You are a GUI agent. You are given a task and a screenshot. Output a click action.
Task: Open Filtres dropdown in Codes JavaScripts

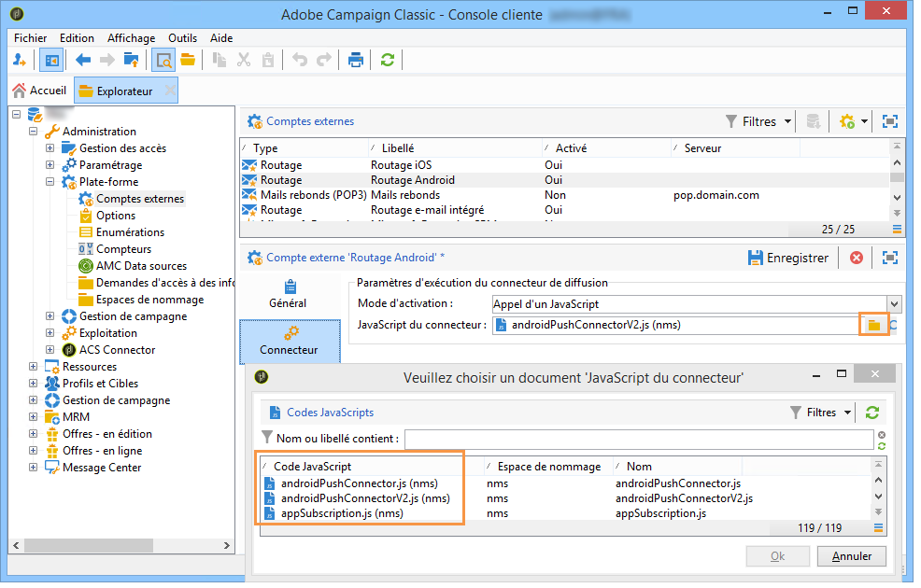pyautogui.click(x=820, y=413)
